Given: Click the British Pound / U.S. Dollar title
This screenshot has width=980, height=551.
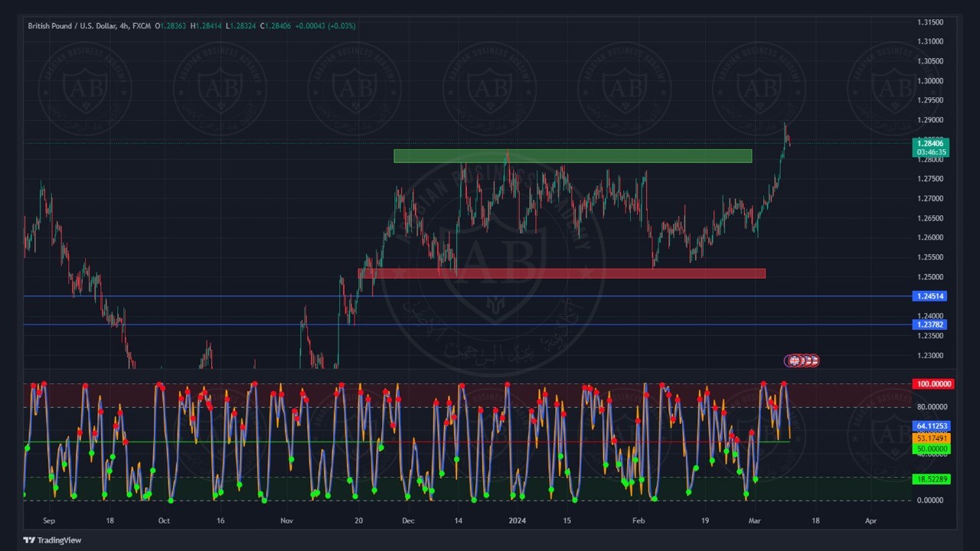Looking at the screenshot, I should (71, 26).
